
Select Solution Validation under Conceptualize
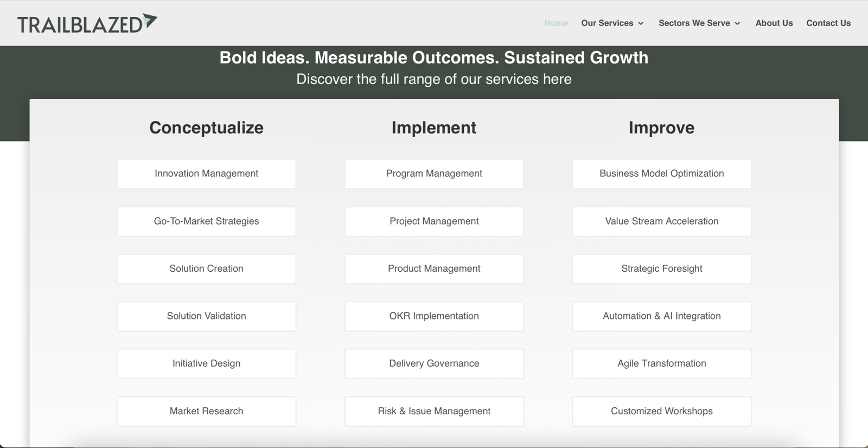206,316
